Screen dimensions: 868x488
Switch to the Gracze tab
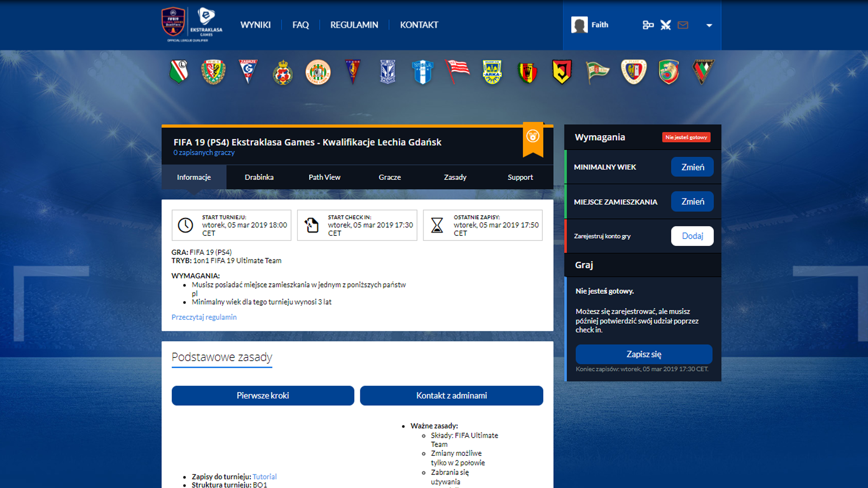coord(390,177)
